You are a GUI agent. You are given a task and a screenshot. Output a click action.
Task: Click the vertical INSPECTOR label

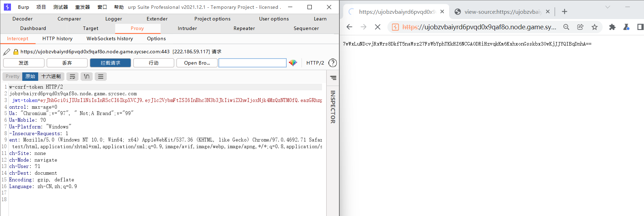point(333,107)
